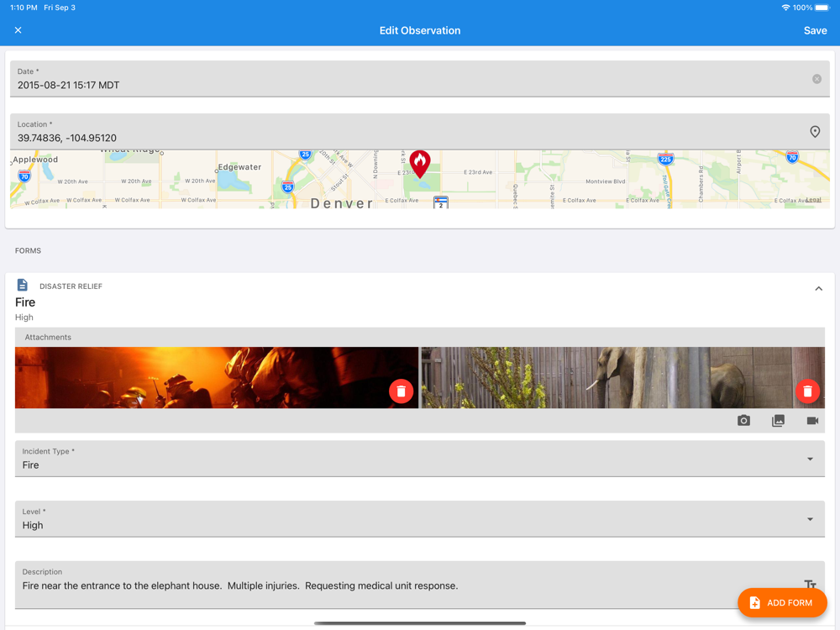Click the I-225 highway shield on map
The width and height of the screenshot is (840, 630).
665,159
